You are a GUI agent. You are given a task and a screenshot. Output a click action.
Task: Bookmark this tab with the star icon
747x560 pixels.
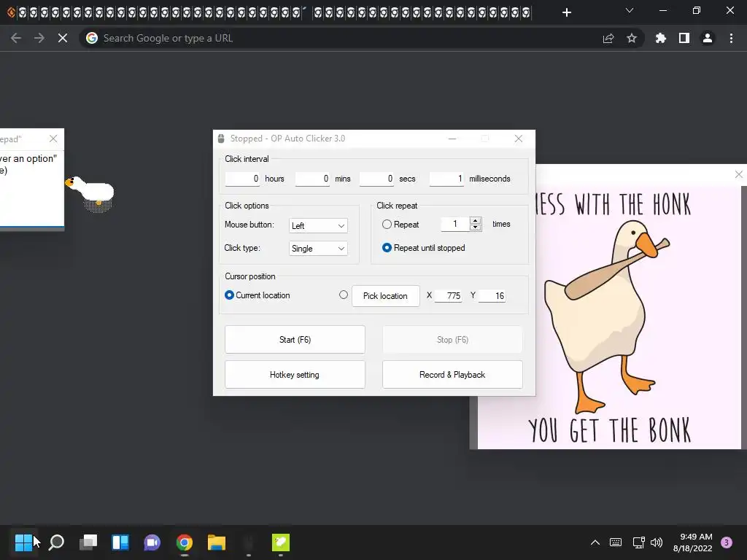click(632, 38)
